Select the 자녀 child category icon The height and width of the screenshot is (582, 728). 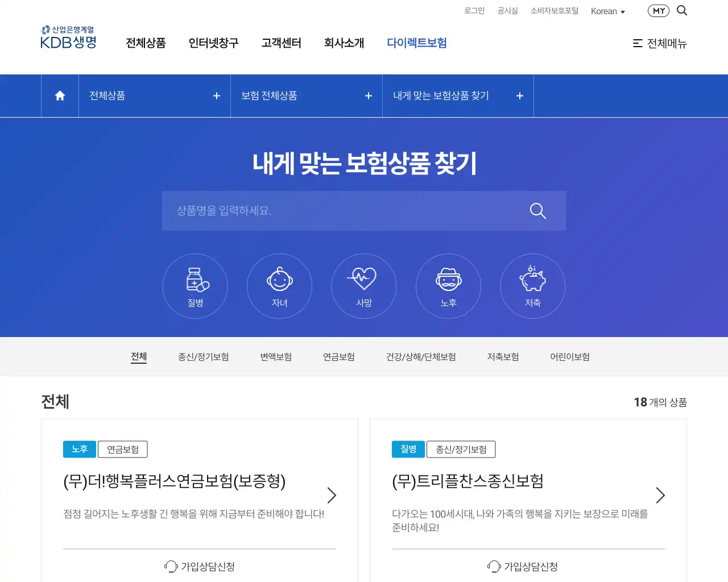tap(279, 286)
